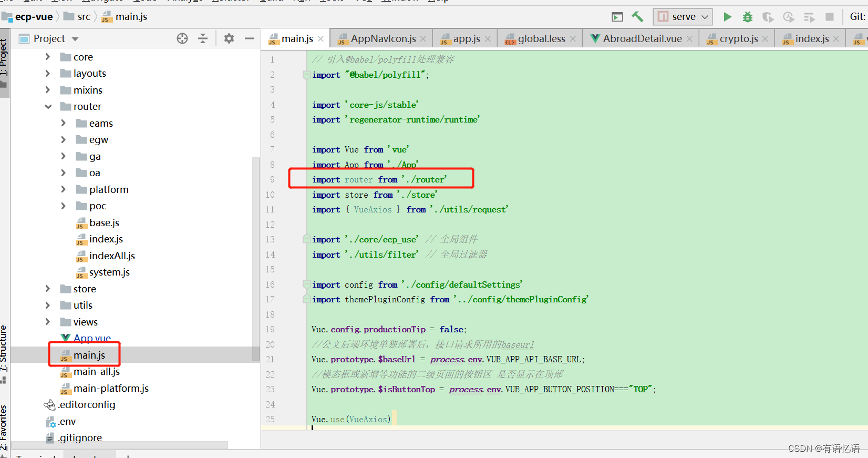This screenshot has height=458, width=868.
Task: Collapse the router folder arrow
Action: 48,106
